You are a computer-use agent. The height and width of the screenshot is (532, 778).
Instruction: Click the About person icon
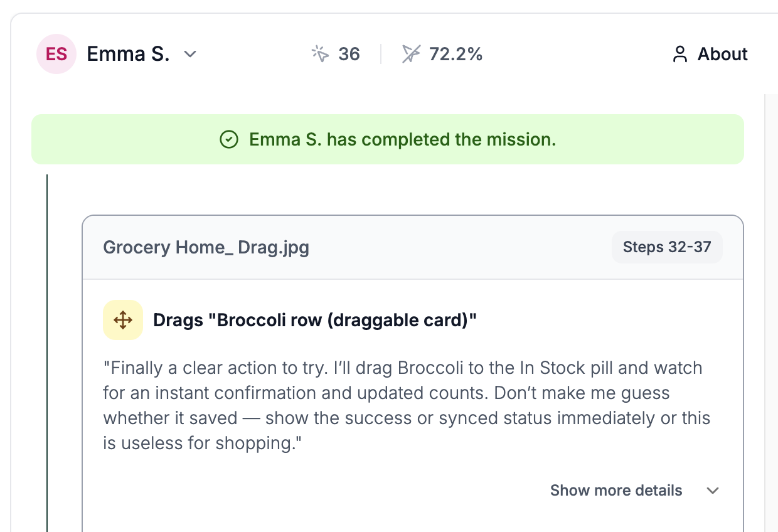pyautogui.click(x=680, y=55)
